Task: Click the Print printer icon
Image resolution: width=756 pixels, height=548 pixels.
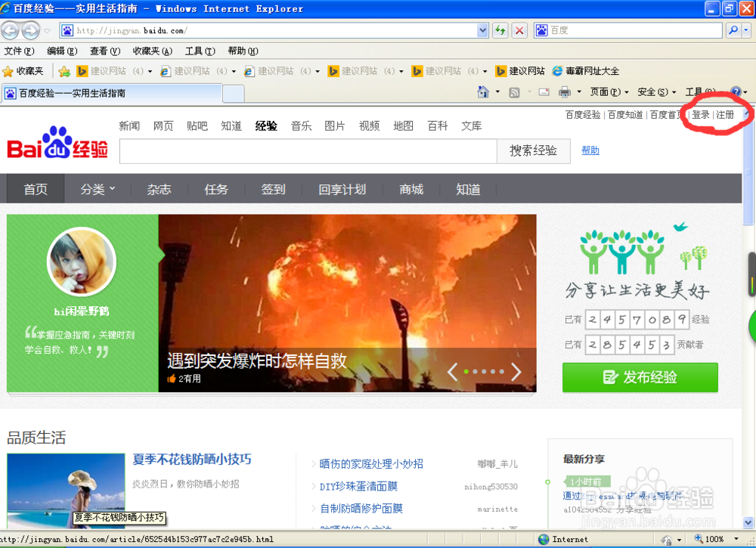Action: pos(565,92)
